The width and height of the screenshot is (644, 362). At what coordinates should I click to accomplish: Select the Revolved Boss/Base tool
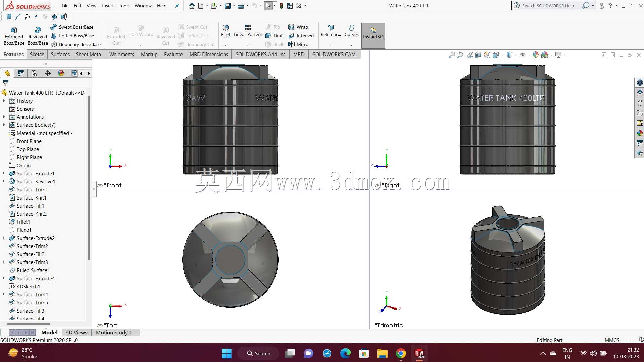[x=38, y=36]
